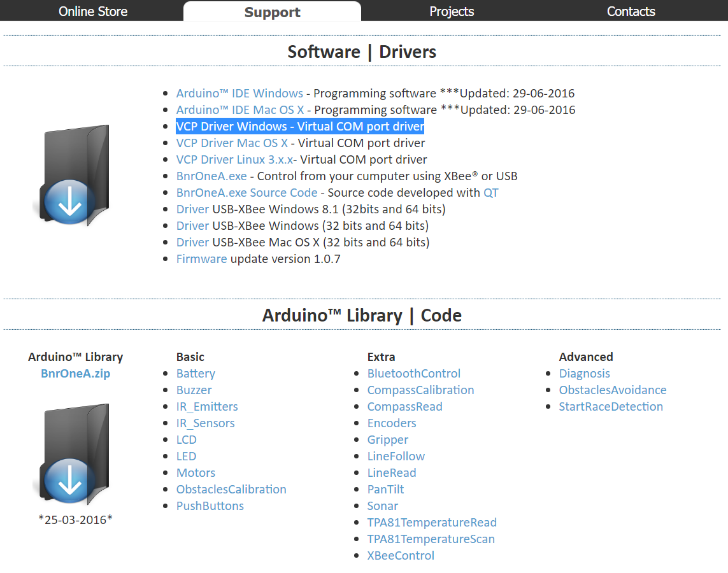Open the XBeeControl example
This screenshot has height=573, width=728.
pyautogui.click(x=401, y=556)
